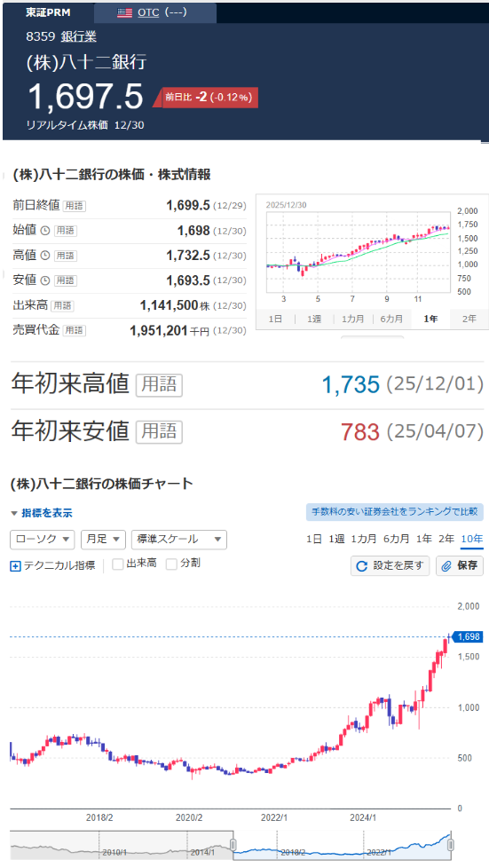Click the blue selected range in navigator

point(342,845)
